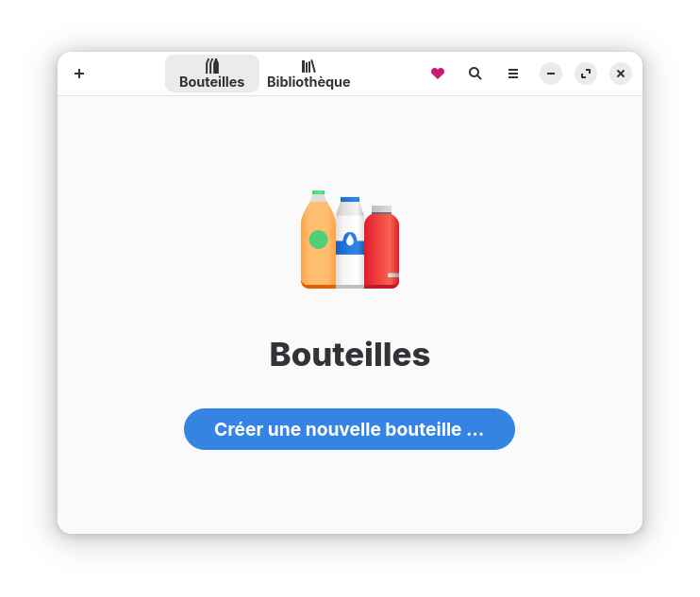The width and height of the screenshot is (700, 597).
Task: Click the blank area below the create button
Action: (x=350, y=490)
